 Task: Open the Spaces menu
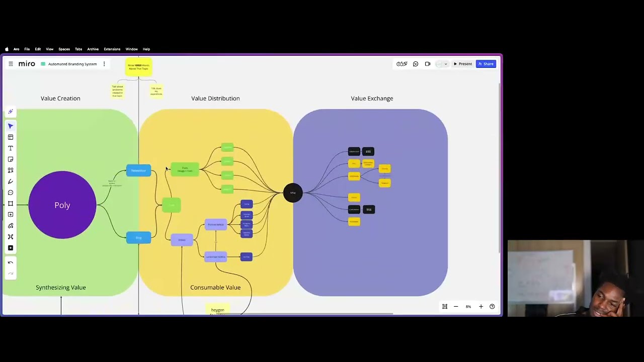pyautogui.click(x=64, y=49)
